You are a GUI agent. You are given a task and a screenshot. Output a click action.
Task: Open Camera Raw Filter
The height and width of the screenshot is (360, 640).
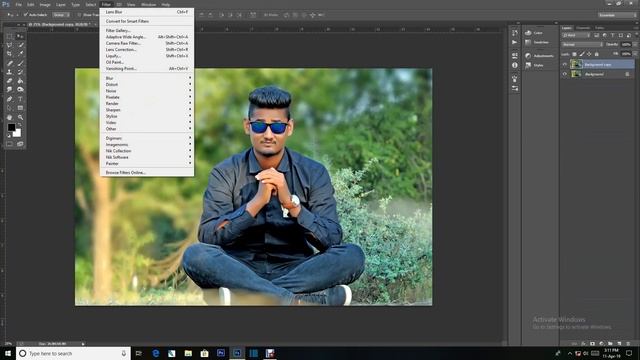click(x=147, y=43)
